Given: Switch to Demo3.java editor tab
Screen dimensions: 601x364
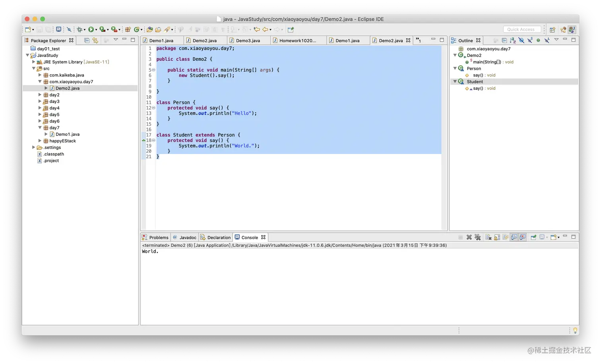Looking at the screenshot, I should (x=248, y=40).
